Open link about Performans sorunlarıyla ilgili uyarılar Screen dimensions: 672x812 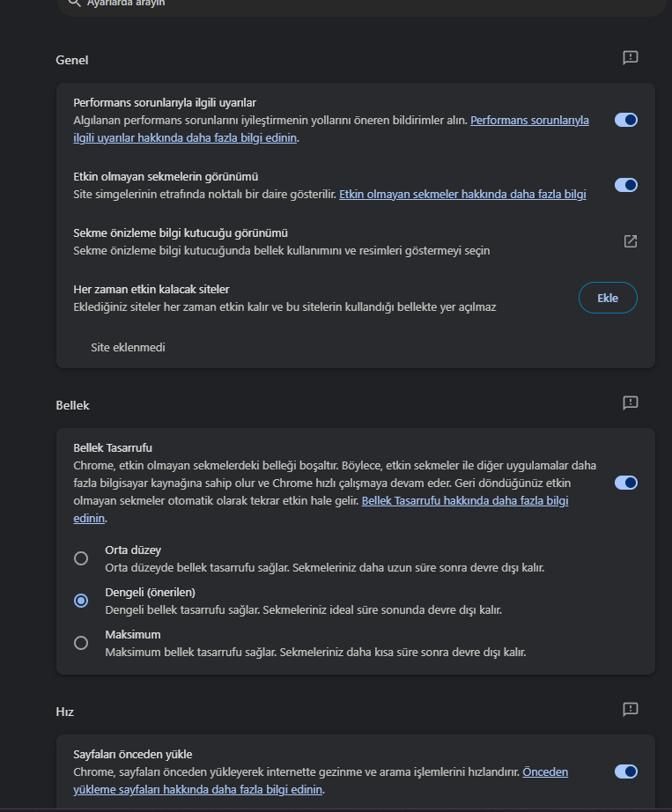point(529,121)
